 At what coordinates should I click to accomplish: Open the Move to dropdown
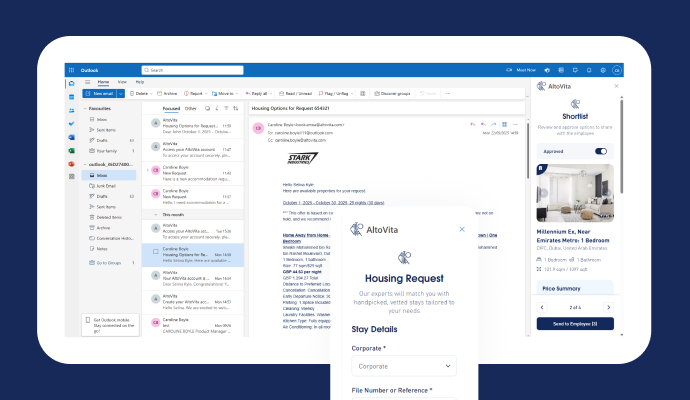pyautogui.click(x=237, y=93)
